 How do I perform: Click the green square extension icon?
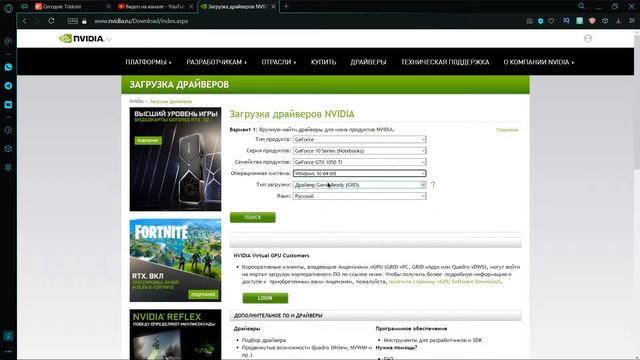[x=579, y=20]
